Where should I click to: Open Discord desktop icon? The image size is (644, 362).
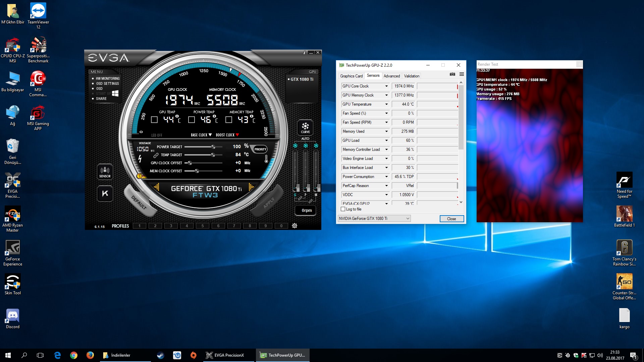(12, 318)
